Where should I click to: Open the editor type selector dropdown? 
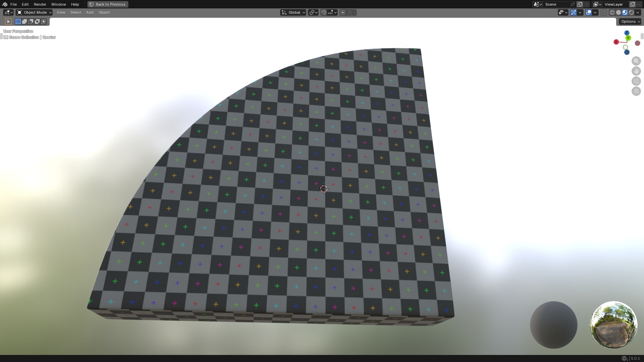[x=8, y=12]
